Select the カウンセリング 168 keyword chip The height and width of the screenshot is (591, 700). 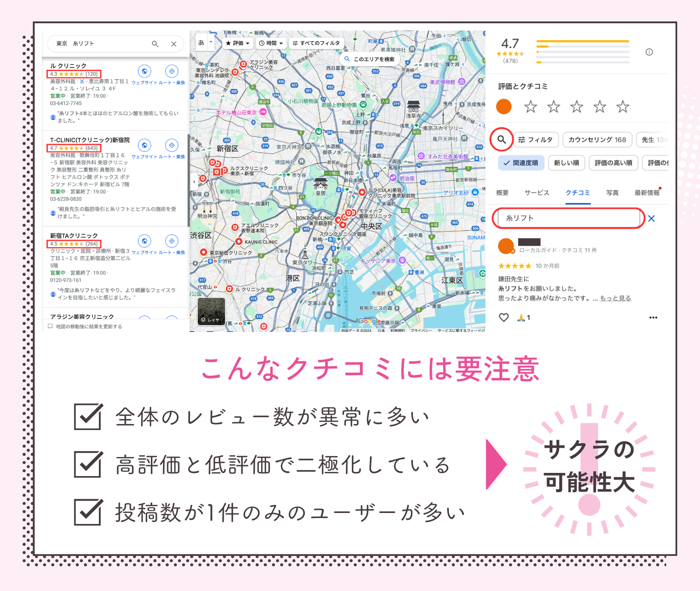click(597, 140)
